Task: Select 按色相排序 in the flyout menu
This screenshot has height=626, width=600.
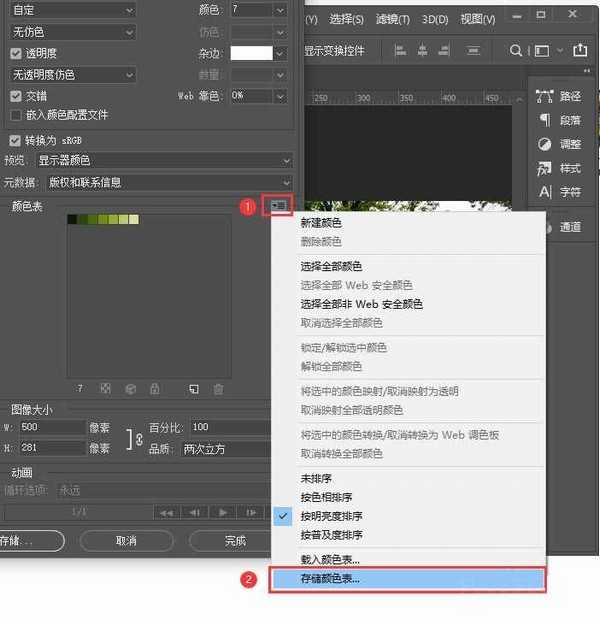Action: click(x=326, y=497)
